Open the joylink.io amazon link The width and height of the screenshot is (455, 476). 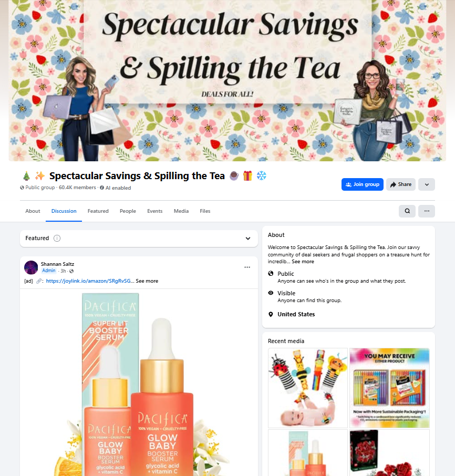click(x=89, y=281)
